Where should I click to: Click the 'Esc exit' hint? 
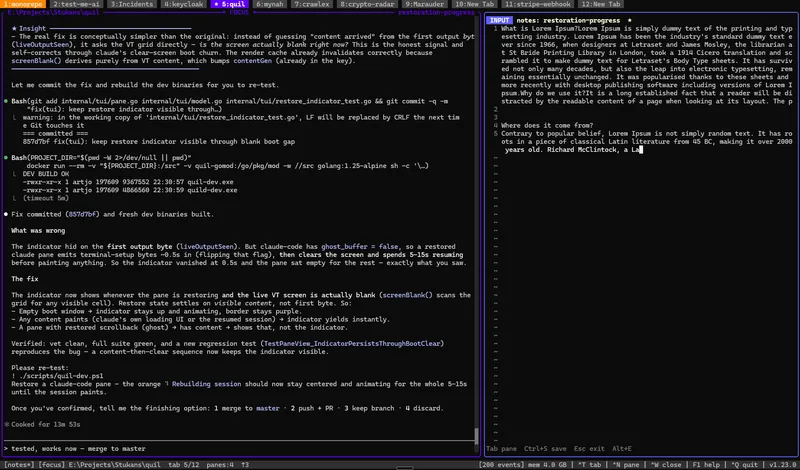pos(589,449)
